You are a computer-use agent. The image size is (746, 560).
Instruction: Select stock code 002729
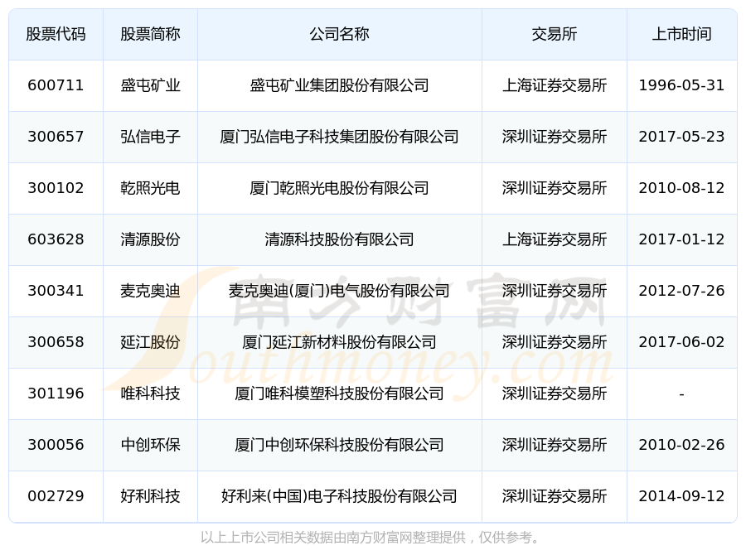pyautogui.click(x=56, y=496)
